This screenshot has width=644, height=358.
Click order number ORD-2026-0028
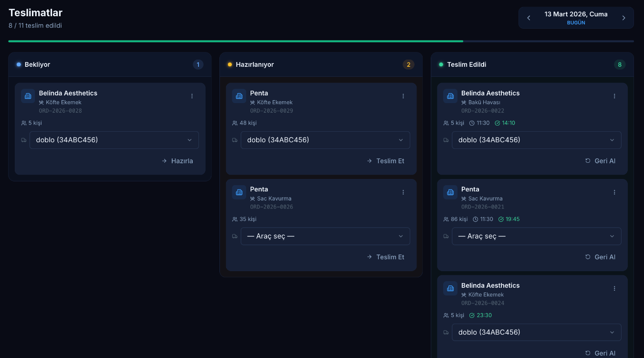(x=61, y=111)
